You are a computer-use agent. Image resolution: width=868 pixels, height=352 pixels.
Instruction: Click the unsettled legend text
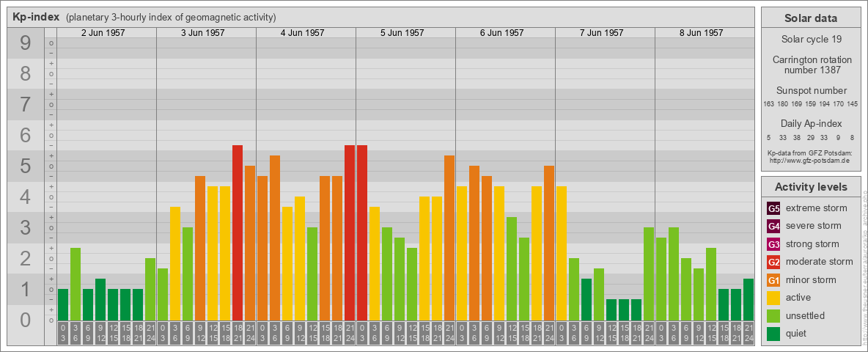tap(806, 315)
